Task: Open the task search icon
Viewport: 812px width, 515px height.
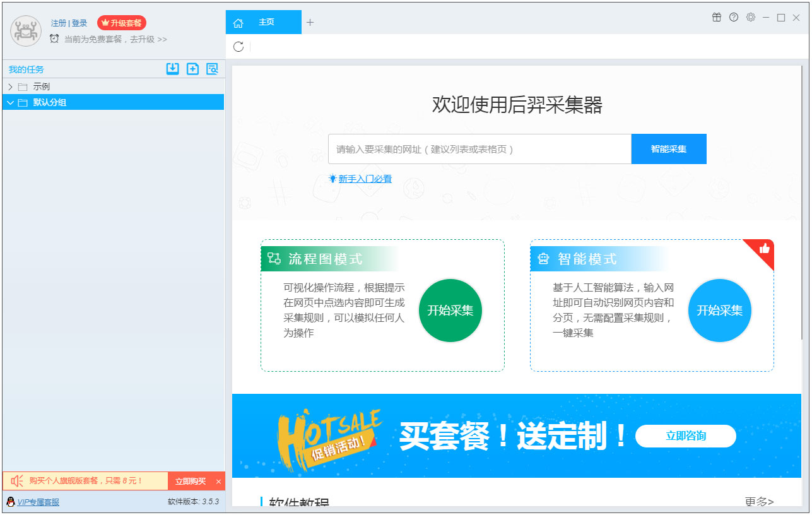Action: point(213,69)
